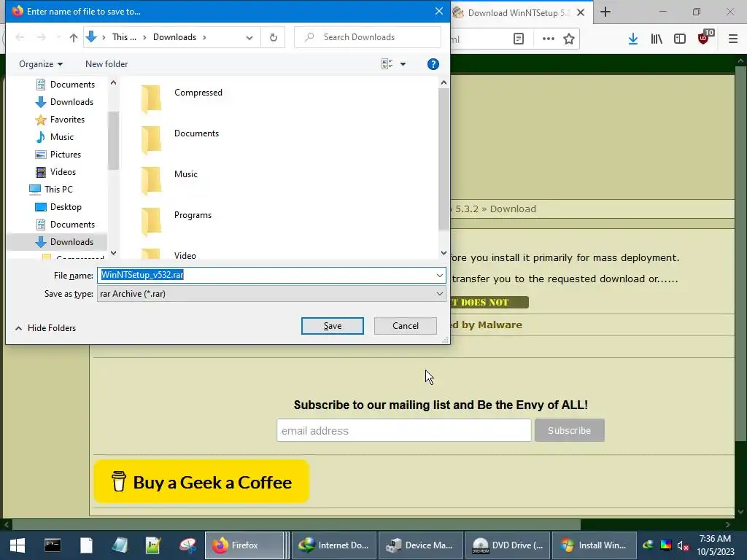Click the email address field
Viewport: 747px width, 560px height.
404,430
